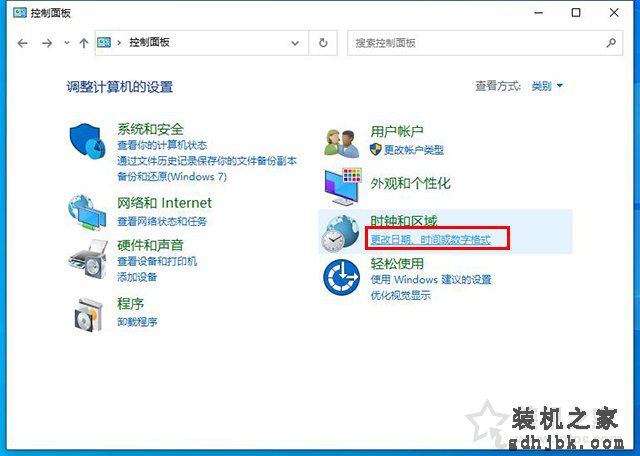Click 查看你的计算机状态 link
Image resolution: width=640 pixels, height=456 pixels.
click(162, 145)
